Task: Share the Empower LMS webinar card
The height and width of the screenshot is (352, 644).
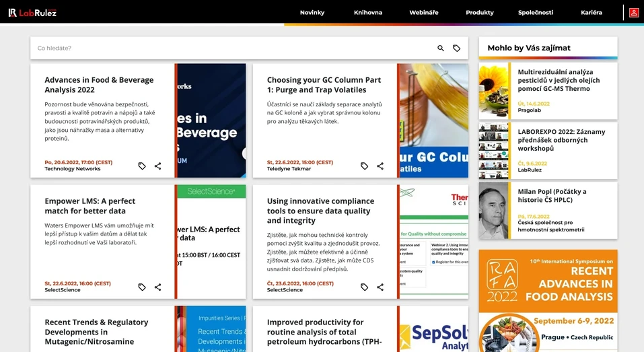Action: pyautogui.click(x=157, y=287)
